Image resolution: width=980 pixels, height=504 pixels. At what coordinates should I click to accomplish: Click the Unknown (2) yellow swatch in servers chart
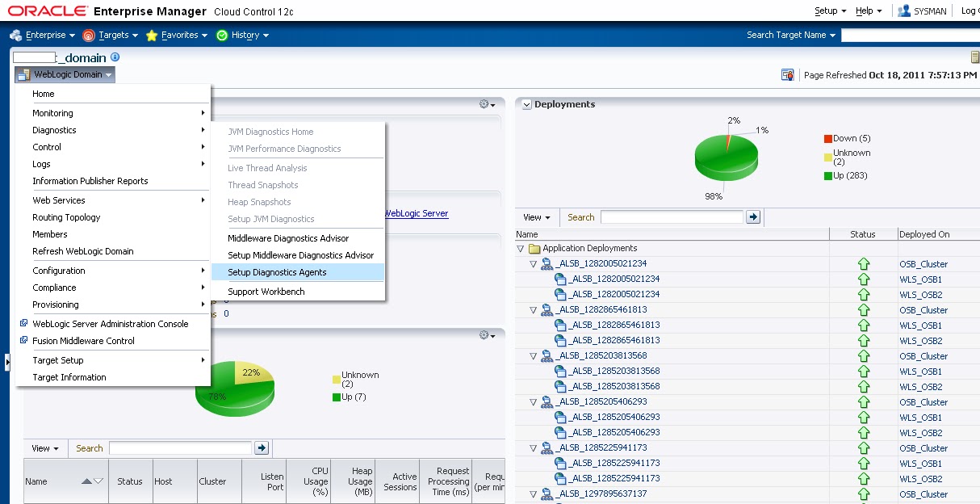(336, 380)
